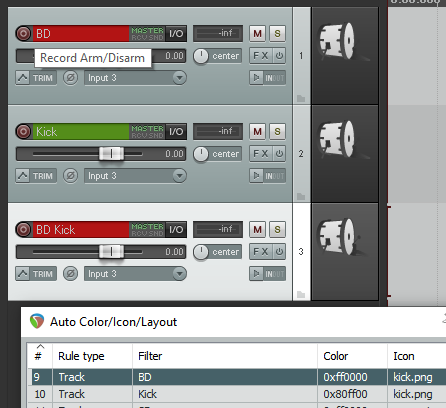Click folder icon of track 3
This screenshot has height=408, width=446.
[301, 294]
